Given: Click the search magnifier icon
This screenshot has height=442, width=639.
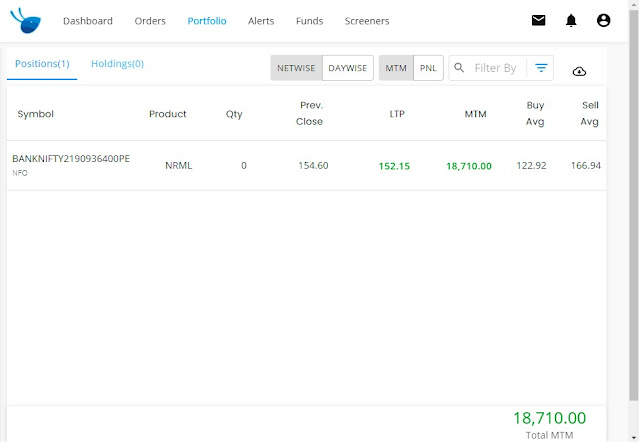Looking at the screenshot, I should point(459,68).
